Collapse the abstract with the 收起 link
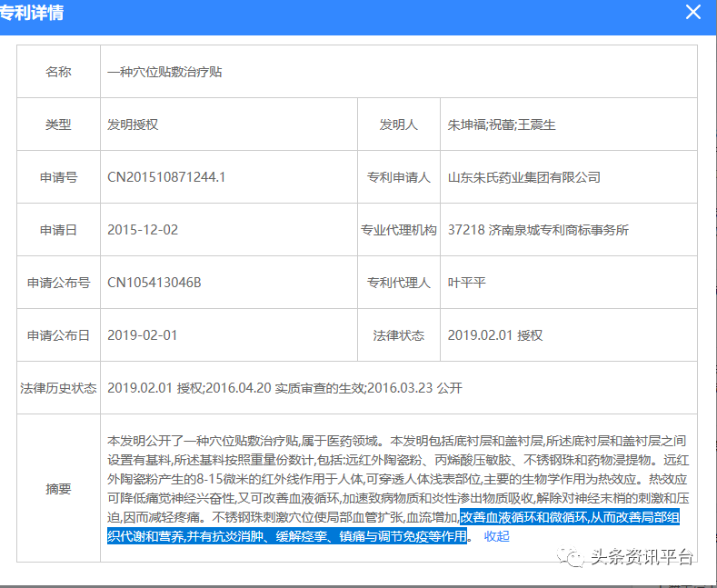 pyautogui.click(x=496, y=536)
